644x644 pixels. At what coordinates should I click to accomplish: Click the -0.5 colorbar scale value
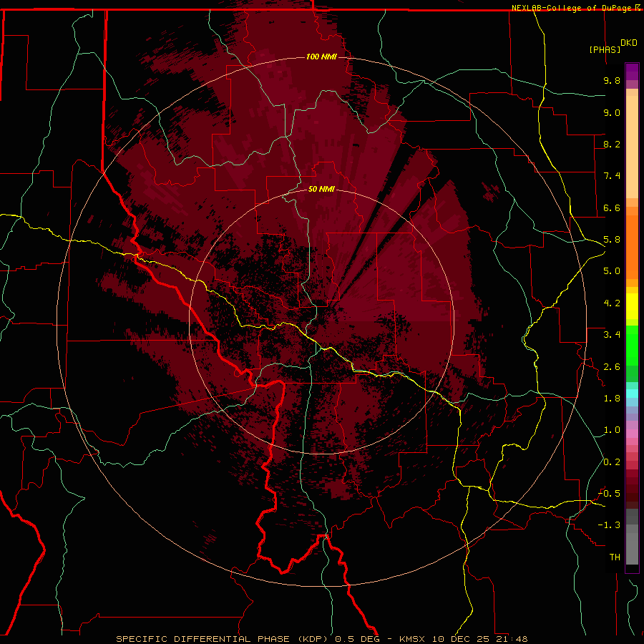(609, 494)
